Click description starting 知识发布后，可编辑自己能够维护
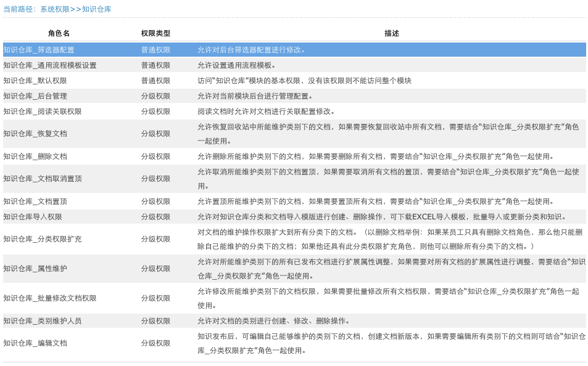This screenshot has width=588, height=366. tap(392, 343)
